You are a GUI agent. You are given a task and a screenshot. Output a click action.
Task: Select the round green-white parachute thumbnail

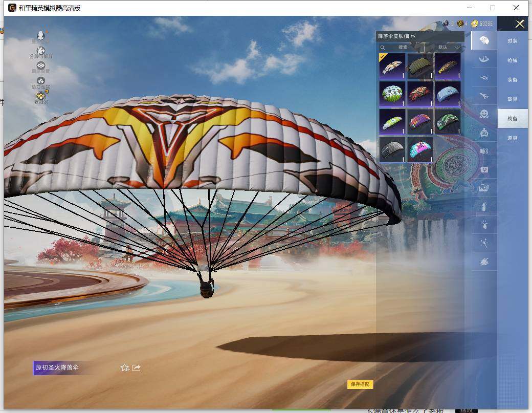tap(392, 94)
